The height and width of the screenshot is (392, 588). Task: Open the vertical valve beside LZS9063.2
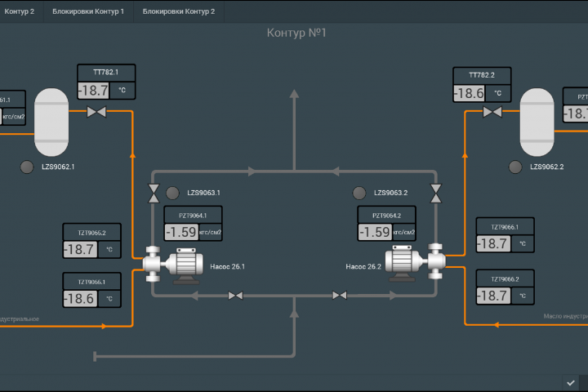436,194
